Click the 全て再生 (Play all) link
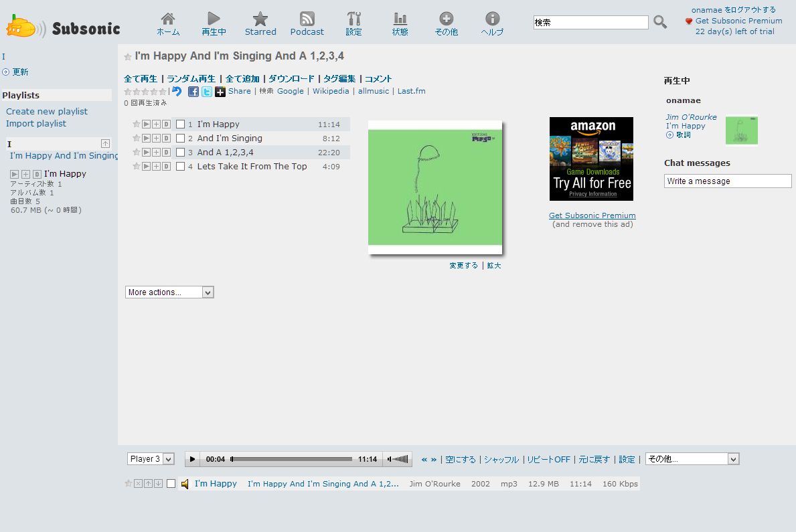This screenshot has width=796, height=532. point(141,79)
